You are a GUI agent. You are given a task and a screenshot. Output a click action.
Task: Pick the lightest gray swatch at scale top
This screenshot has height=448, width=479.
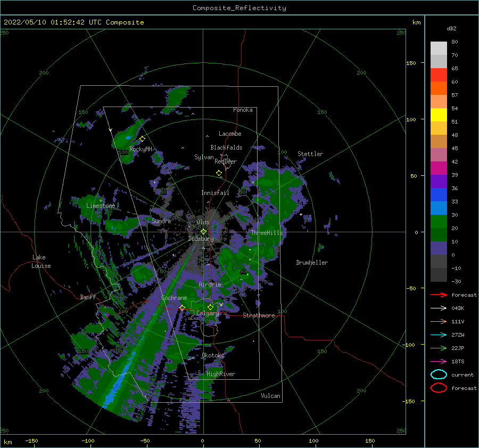[x=439, y=48]
